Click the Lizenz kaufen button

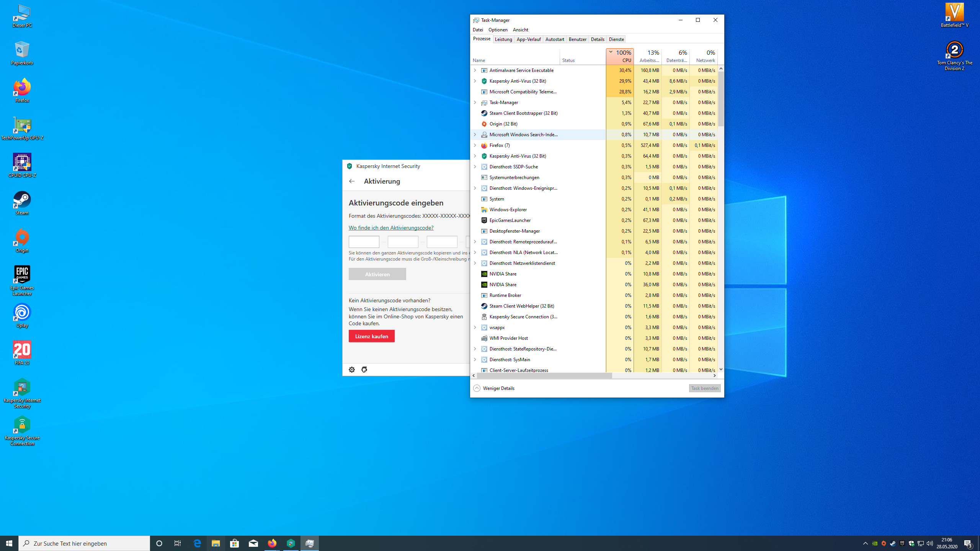pyautogui.click(x=371, y=336)
